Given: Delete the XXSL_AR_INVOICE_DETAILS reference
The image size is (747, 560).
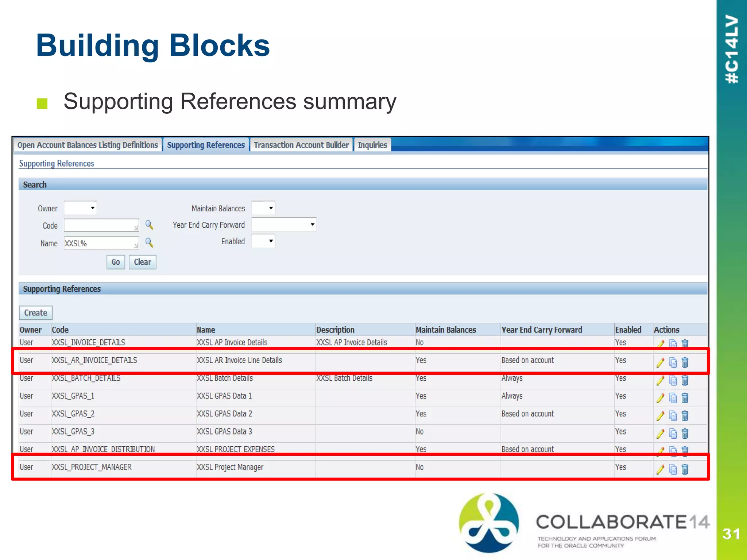Looking at the screenshot, I should [x=685, y=362].
